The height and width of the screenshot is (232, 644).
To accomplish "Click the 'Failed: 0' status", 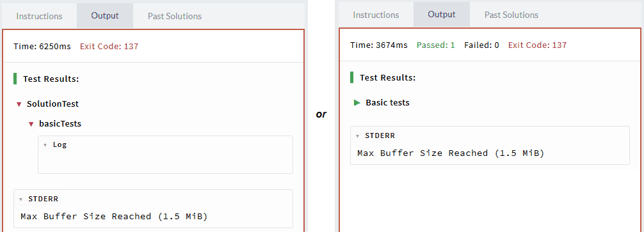I will click(x=481, y=45).
